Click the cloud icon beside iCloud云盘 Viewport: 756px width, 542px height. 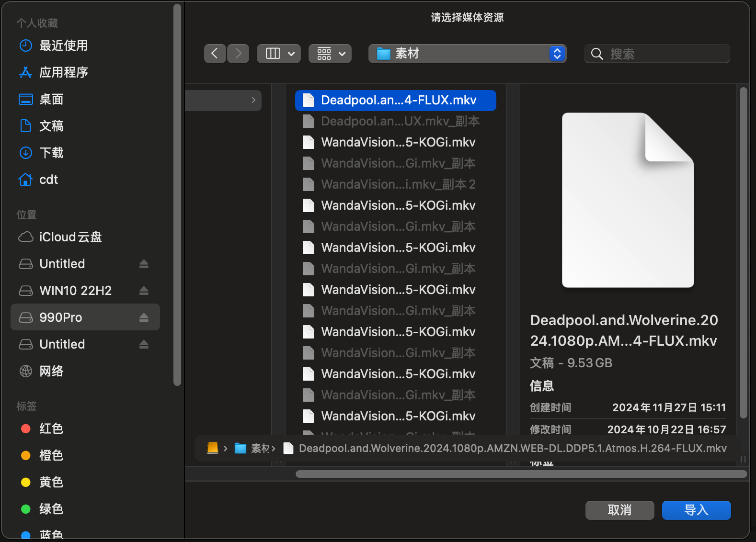25,237
